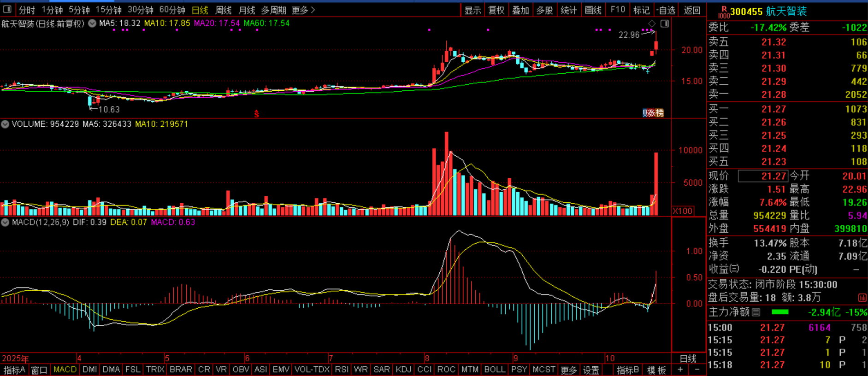Click the 日线 period label at chart bottom-right
Screen dimensions: 868x376
688,358
